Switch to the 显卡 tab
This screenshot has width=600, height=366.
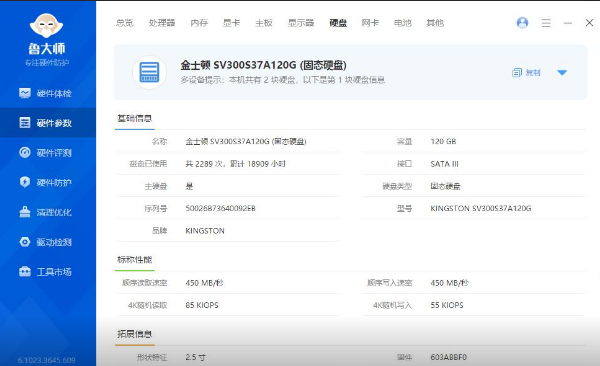click(x=231, y=23)
